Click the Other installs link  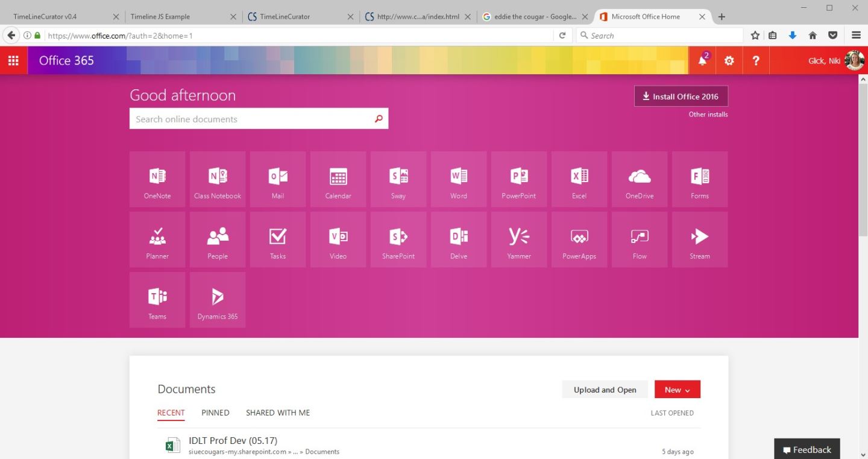708,115
